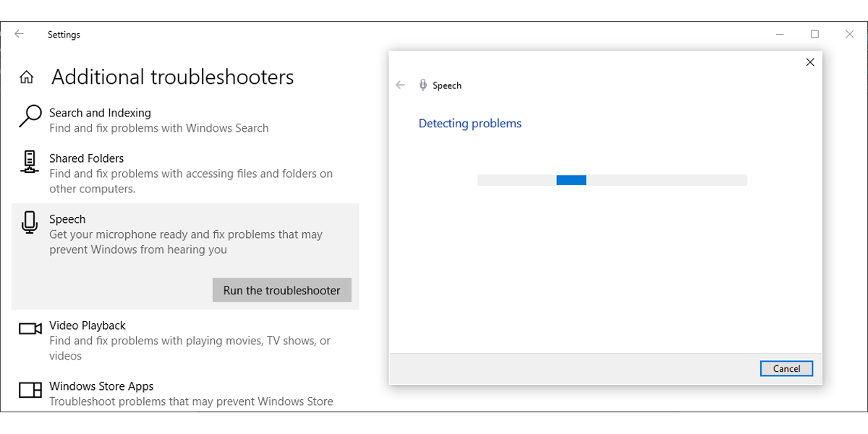This screenshot has width=868, height=434.
Task: Expand the Windows Store Apps troubleshooter
Action: click(x=191, y=393)
